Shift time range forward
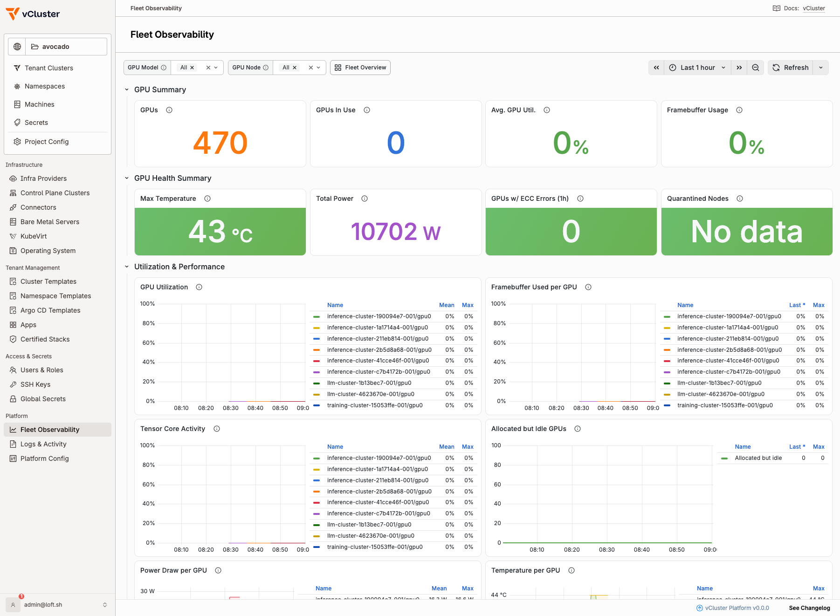The image size is (840, 616). pos(739,68)
